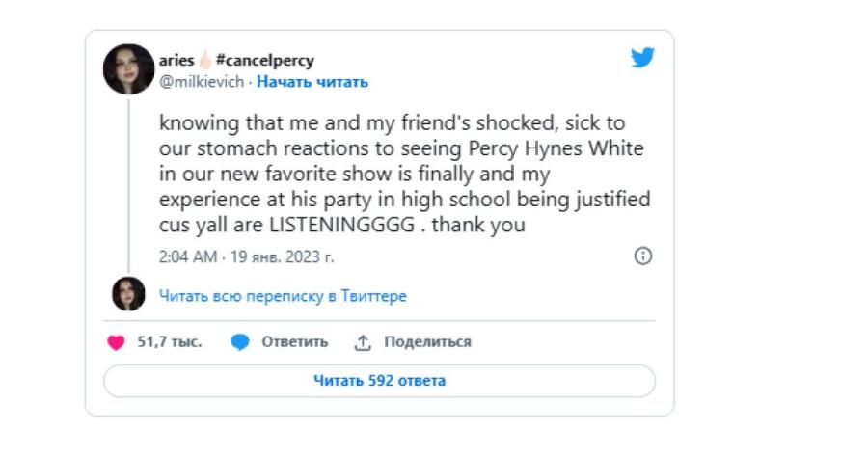868x458 pixels.
Task: Open the Twitter bird logo link
Action: pos(642,58)
